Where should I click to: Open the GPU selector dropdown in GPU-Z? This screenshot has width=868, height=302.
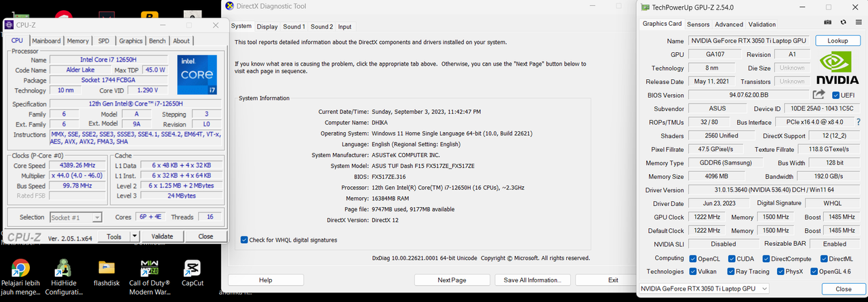(x=704, y=288)
